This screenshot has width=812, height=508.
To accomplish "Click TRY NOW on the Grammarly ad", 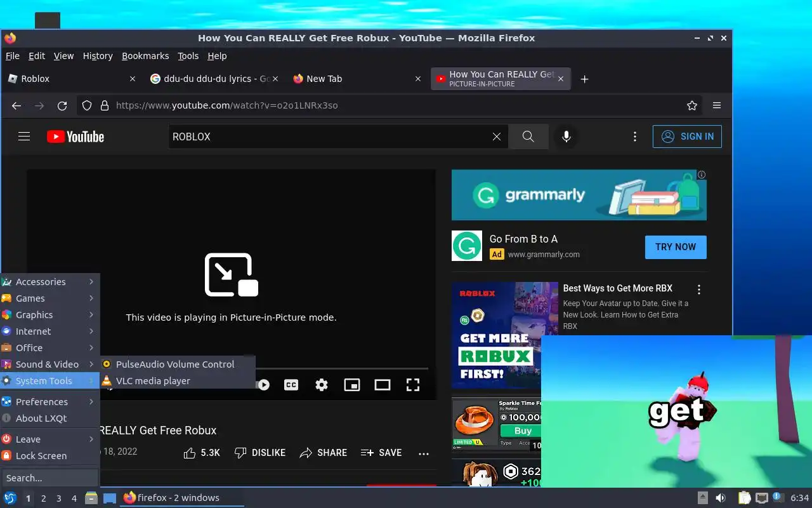I will click(x=676, y=247).
